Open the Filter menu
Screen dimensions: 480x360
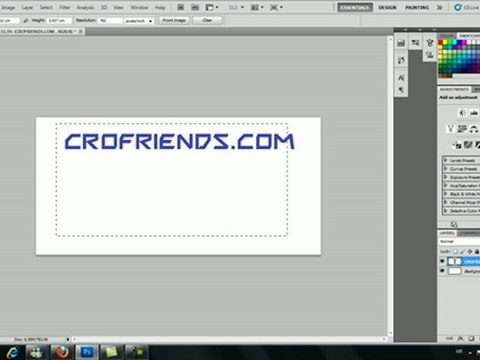(x=65, y=7)
